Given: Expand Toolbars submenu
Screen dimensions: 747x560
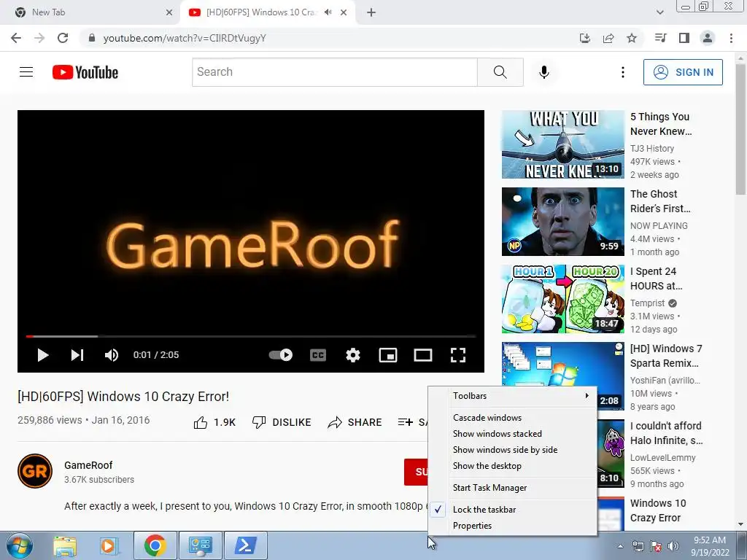Looking at the screenshot, I should click(513, 396).
